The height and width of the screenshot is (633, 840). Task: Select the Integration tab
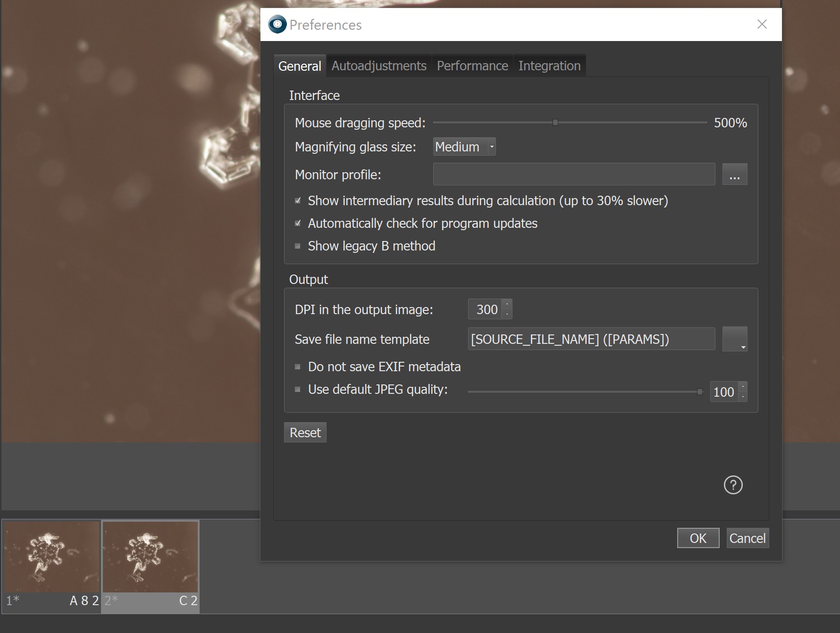[x=549, y=66]
